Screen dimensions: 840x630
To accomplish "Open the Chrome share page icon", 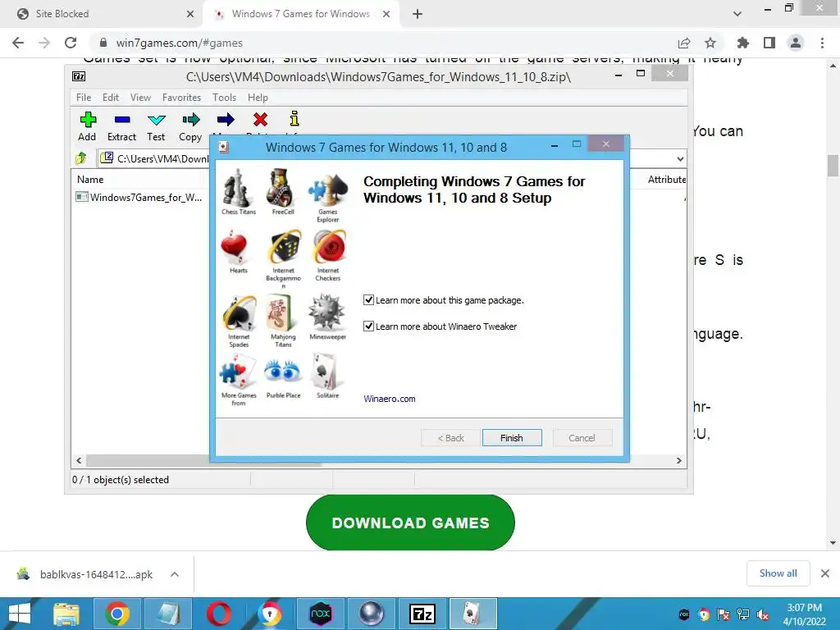I will 684,43.
